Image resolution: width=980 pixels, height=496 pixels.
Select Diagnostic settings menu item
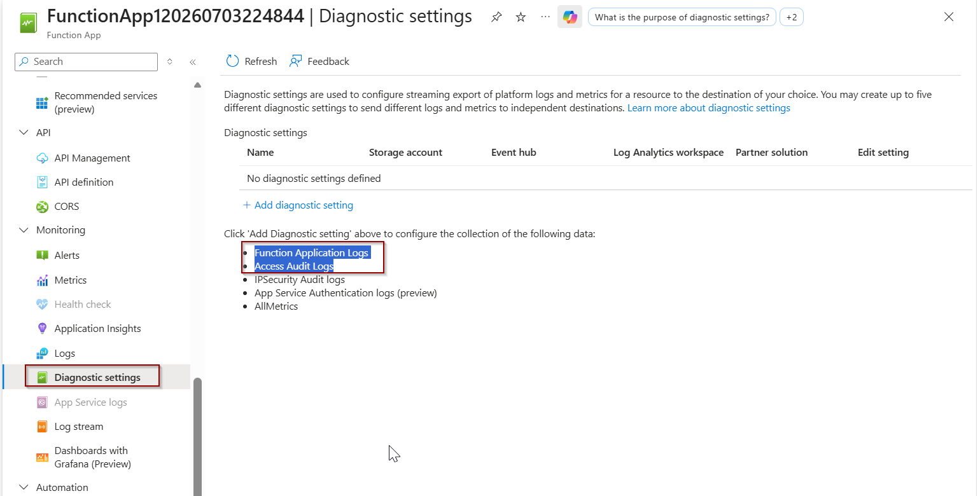tap(97, 378)
